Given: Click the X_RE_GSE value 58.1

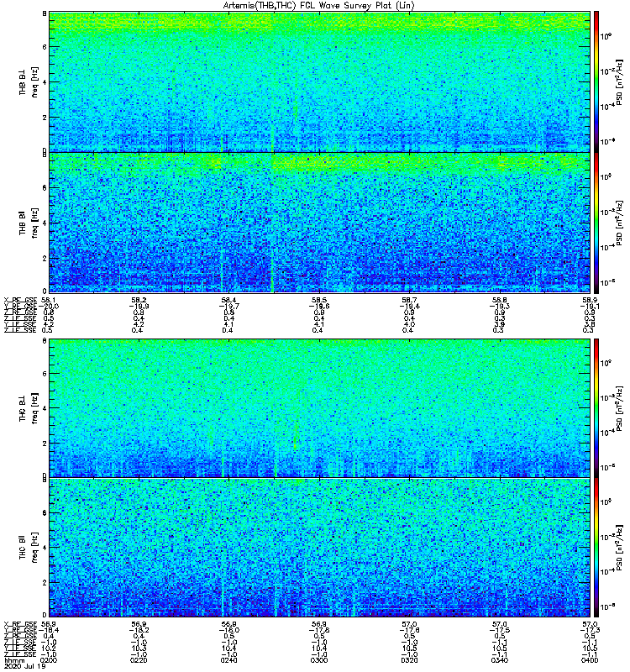Looking at the screenshot, I should point(49,300).
